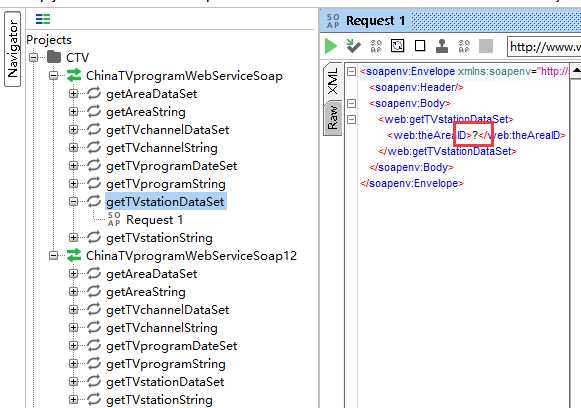Click the SOAP icon beside Request 1 in tree
Image resolution: width=581 pixels, height=408 pixels.
coord(114,219)
